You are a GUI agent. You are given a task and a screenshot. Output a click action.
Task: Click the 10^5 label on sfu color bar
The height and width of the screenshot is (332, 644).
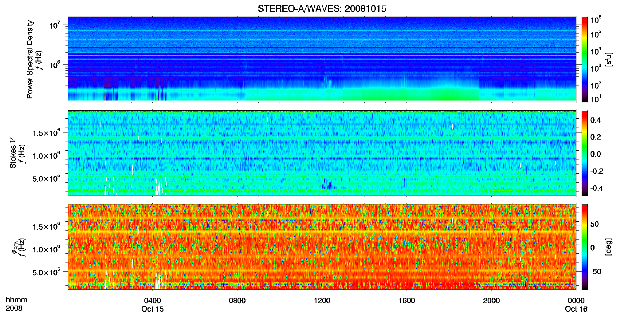pyautogui.click(x=596, y=34)
